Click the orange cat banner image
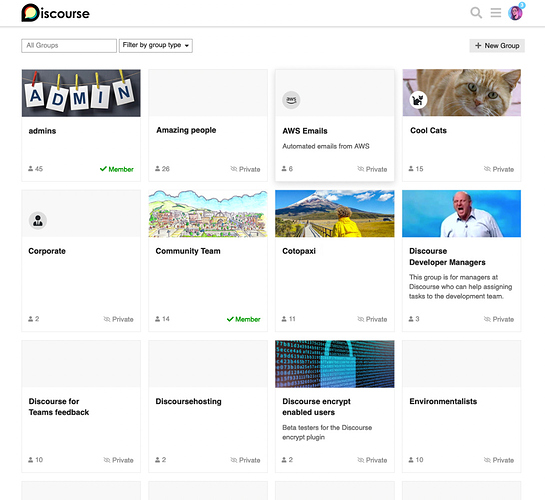The height and width of the screenshot is (500, 545). coord(462,93)
